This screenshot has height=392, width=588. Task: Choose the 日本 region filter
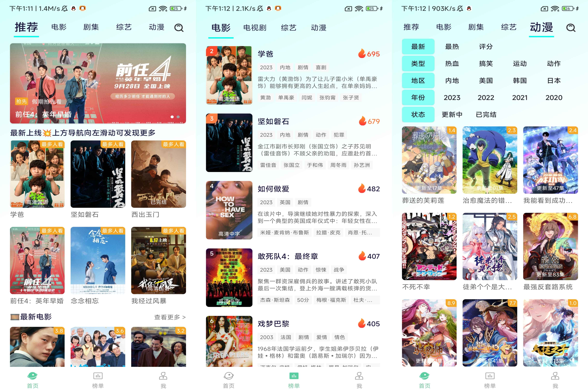[554, 80]
